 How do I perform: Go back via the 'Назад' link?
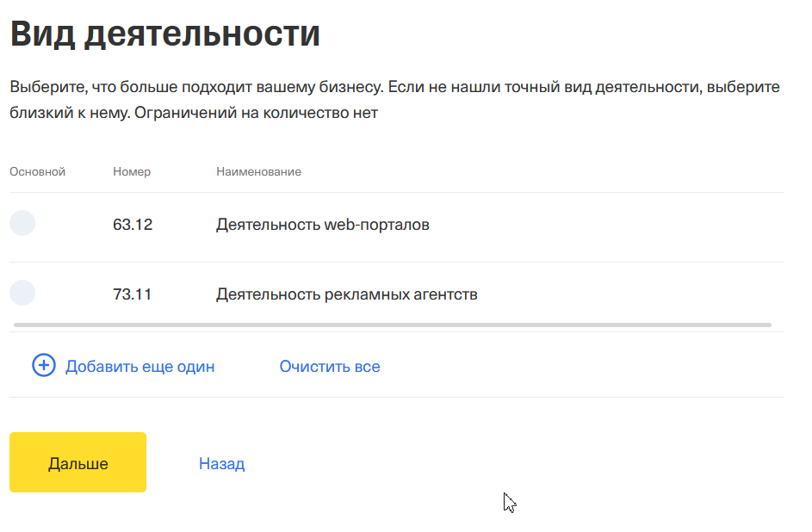(x=221, y=463)
